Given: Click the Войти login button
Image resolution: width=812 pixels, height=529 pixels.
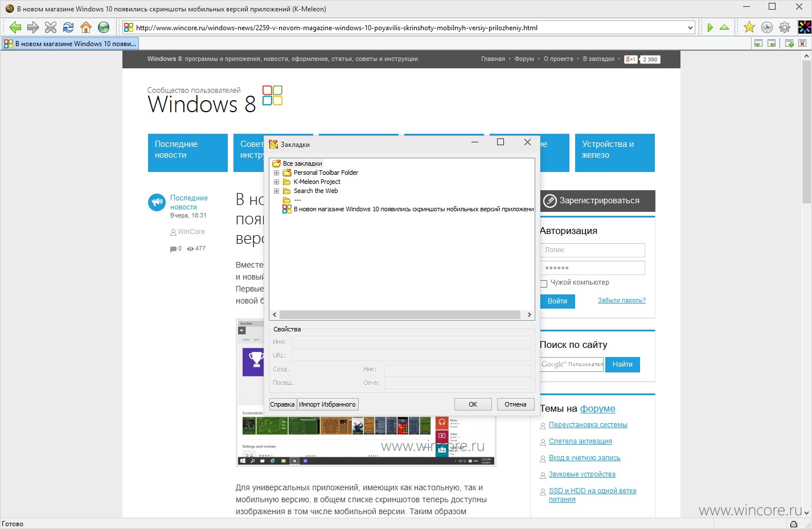Looking at the screenshot, I should (557, 301).
